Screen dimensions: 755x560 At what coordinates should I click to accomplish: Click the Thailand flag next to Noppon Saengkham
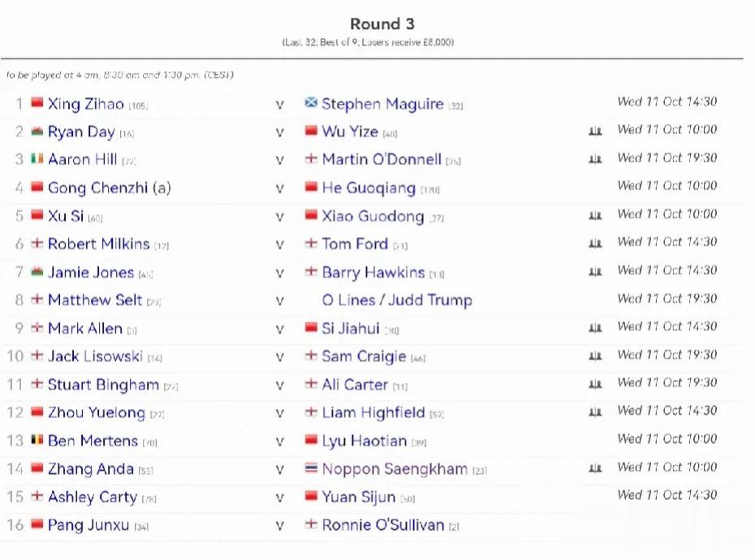pos(311,467)
